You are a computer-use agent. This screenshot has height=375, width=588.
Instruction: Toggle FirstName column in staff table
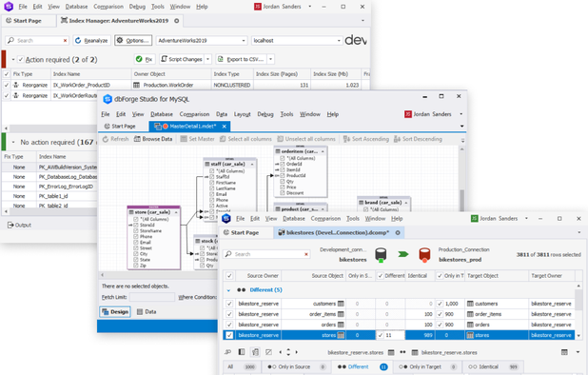(x=212, y=183)
